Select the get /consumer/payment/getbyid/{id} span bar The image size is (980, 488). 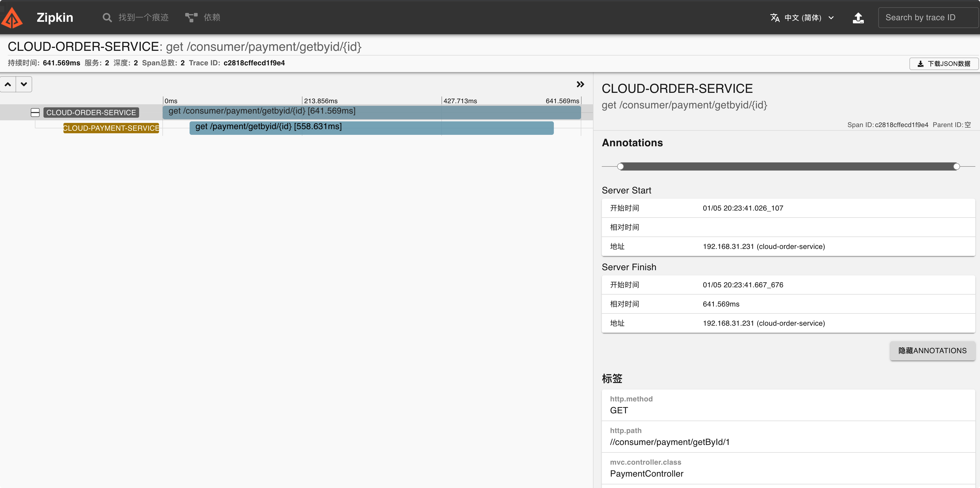pos(371,112)
